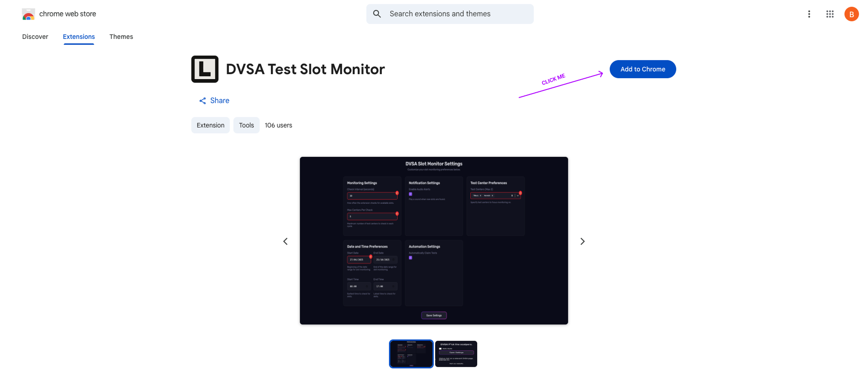This screenshot has height=386, width=868.
Task: Click the DVSA Test Slot Monitor logo icon
Action: coord(205,69)
